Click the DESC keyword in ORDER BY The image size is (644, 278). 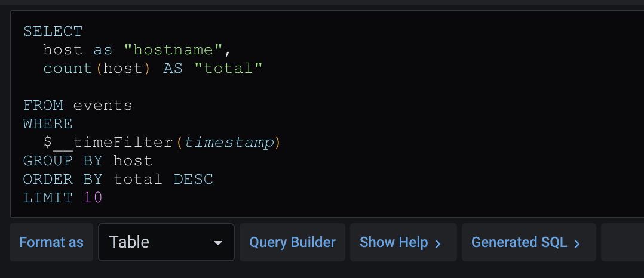tap(194, 179)
